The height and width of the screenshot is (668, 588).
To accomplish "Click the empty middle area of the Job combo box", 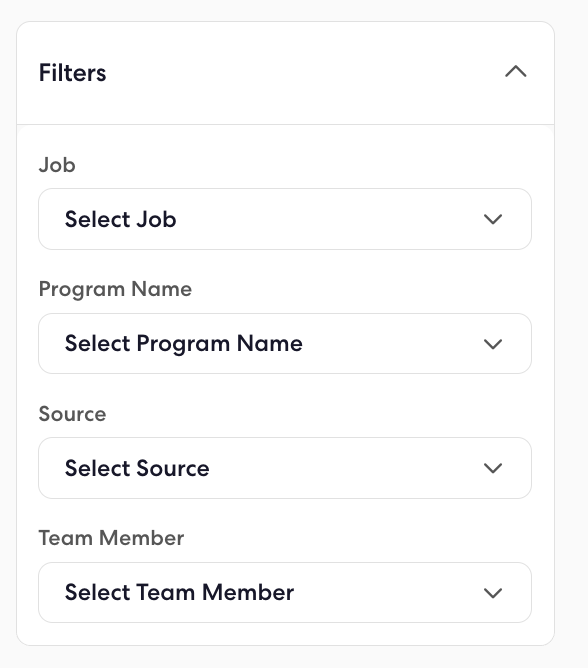I will coord(328,219).
